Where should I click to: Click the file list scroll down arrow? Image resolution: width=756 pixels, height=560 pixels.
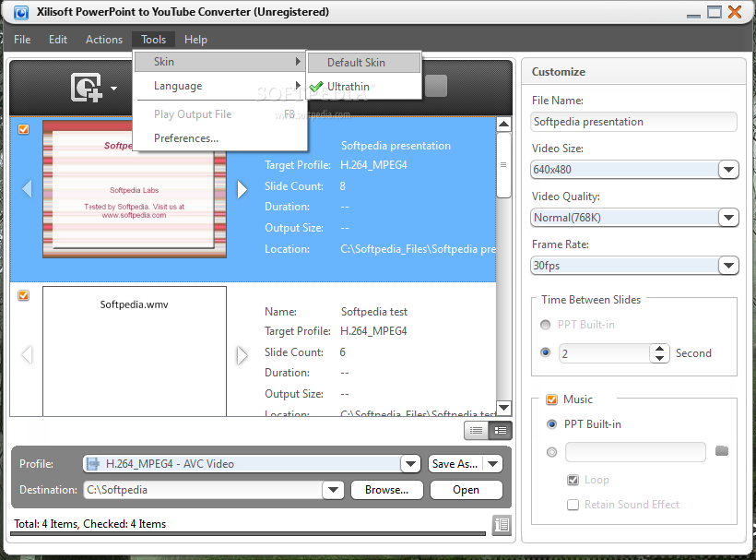click(503, 408)
